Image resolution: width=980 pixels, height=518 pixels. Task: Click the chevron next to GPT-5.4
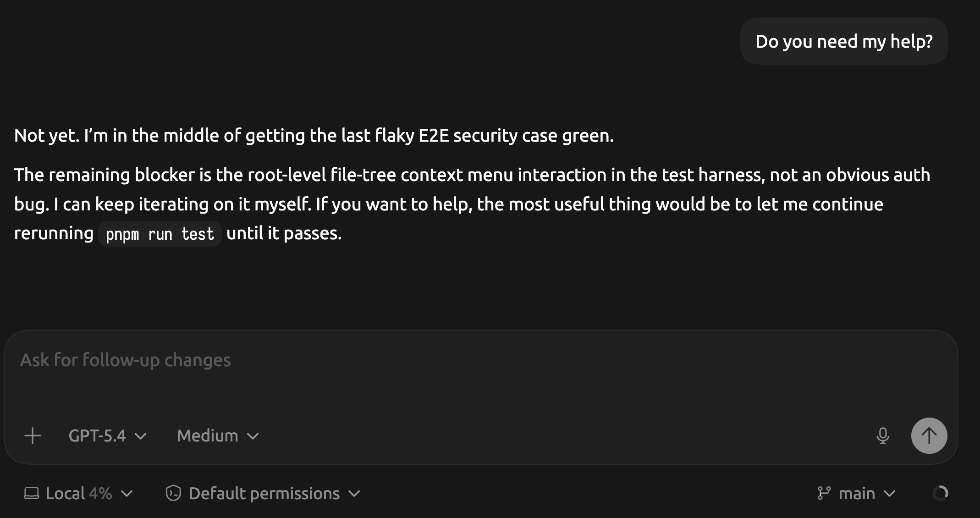[141, 436]
